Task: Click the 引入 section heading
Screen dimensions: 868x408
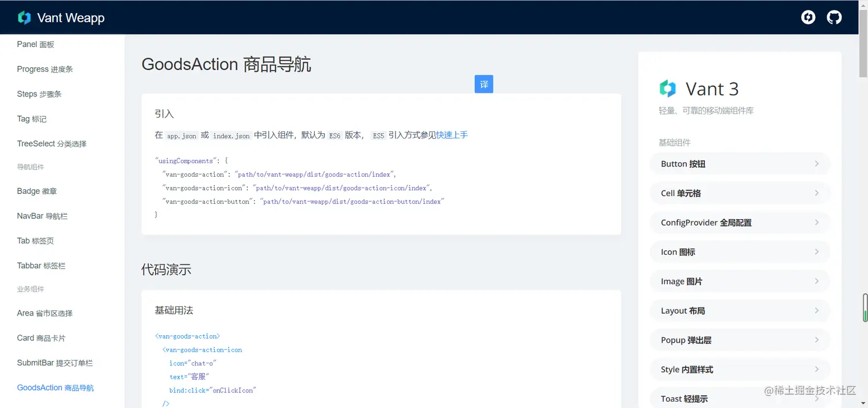Action: (x=164, y=114)
